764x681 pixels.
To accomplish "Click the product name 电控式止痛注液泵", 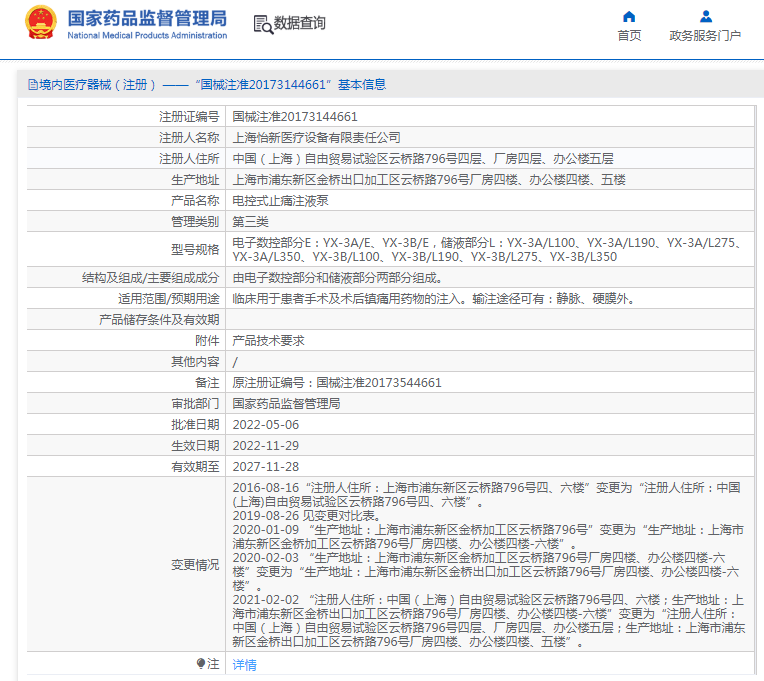I will (280, 200).
